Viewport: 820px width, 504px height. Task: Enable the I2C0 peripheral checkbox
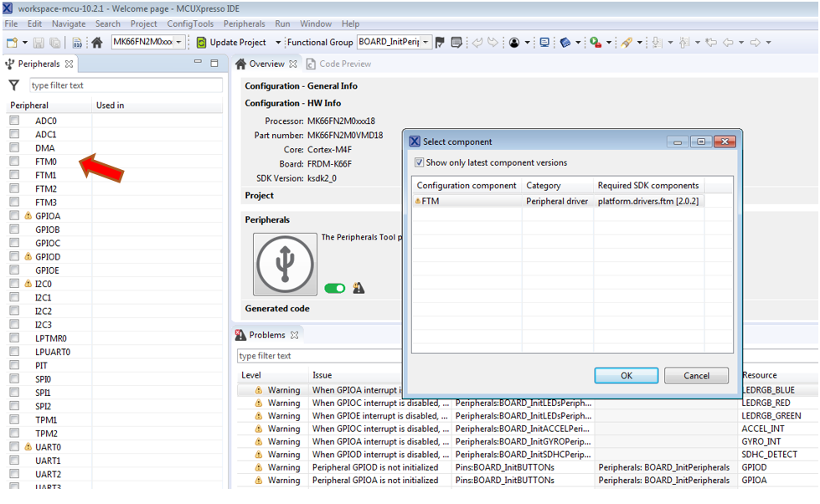(14, 283)
